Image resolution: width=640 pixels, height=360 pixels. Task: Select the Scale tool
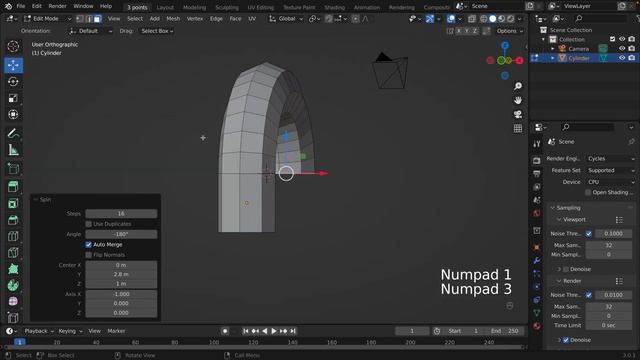(x=13, y=98)
